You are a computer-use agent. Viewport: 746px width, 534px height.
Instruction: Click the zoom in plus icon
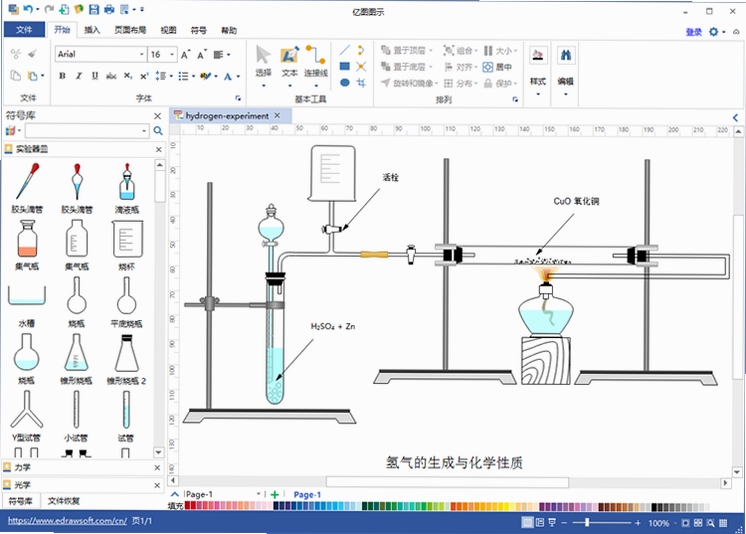click(x=638, y=523)
